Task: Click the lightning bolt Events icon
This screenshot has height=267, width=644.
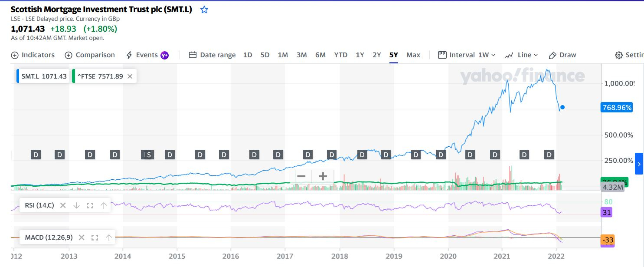Action: [129, 55]
